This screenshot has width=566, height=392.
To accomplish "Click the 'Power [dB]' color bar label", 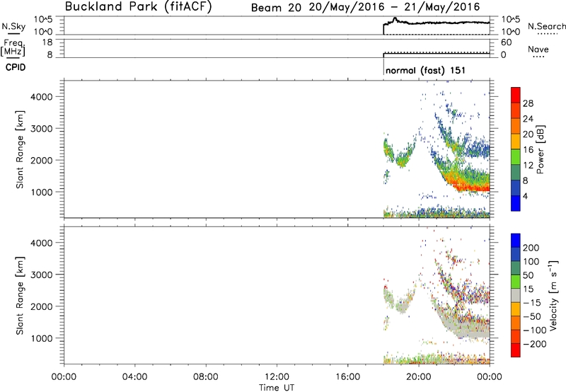I will click(540, 149).
